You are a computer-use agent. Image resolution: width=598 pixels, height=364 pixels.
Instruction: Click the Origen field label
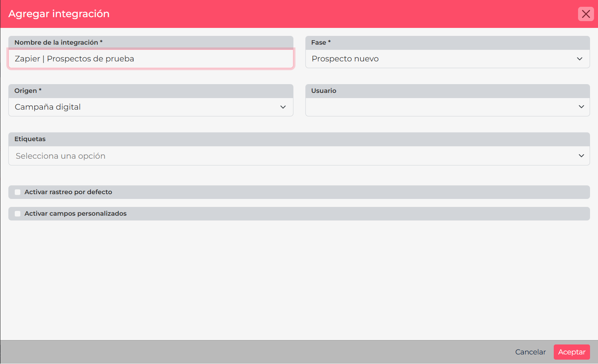click(x=28, y=91)
